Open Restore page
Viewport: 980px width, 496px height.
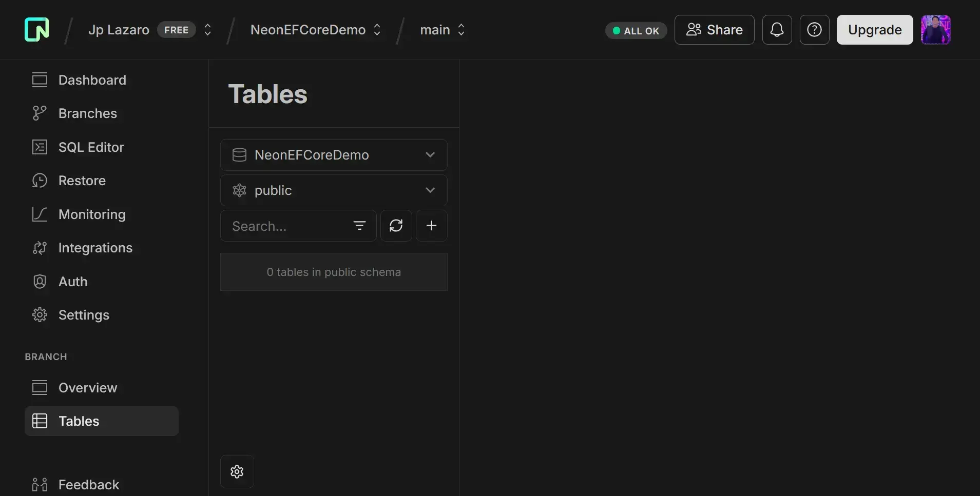[x=82, y=181]
